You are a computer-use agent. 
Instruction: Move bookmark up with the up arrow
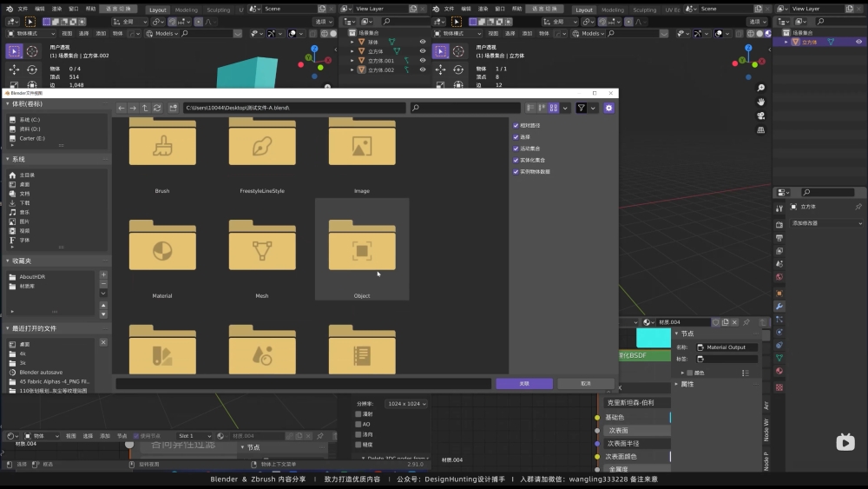(103, 305)
